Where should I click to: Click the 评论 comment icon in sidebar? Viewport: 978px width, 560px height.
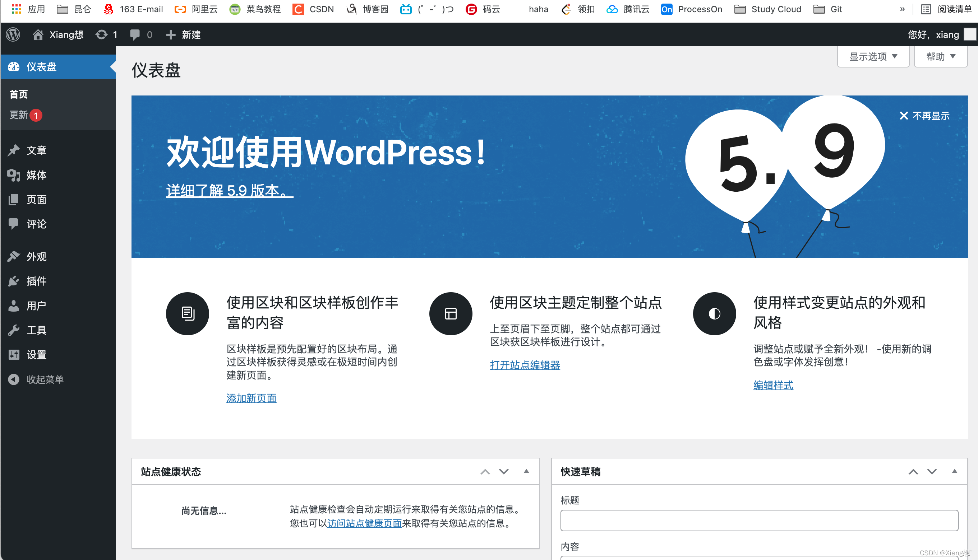(13, 223)
